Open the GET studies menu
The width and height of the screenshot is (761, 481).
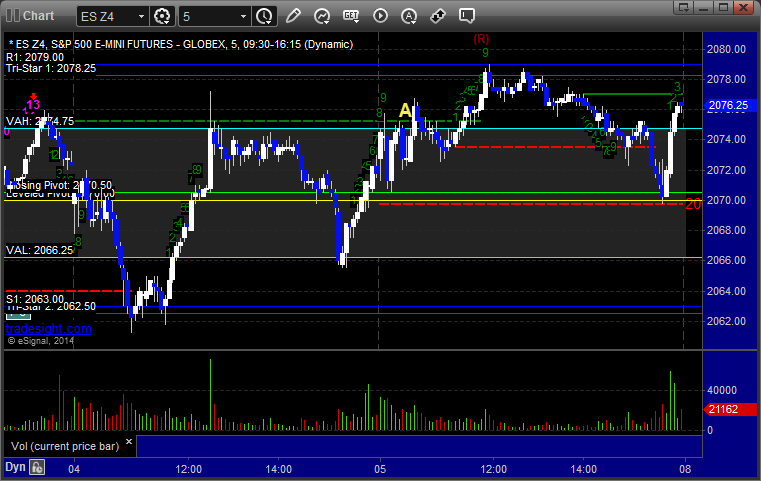[351, 16]
